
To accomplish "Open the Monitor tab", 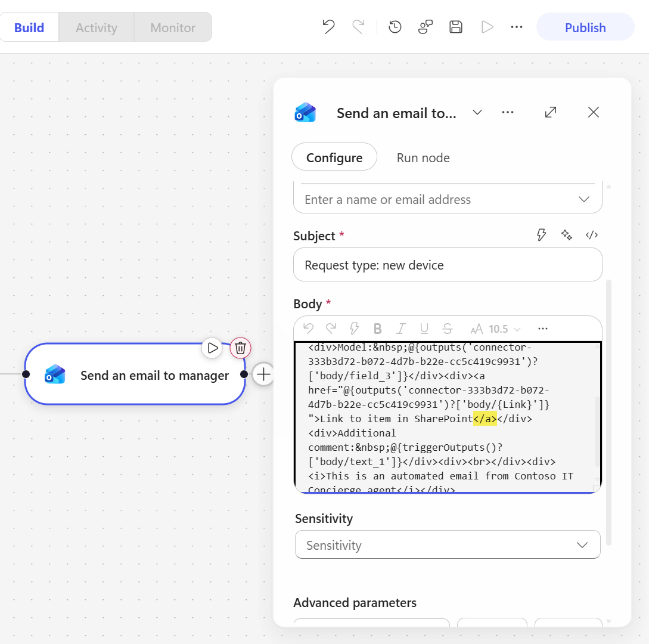I will point(173,27).
